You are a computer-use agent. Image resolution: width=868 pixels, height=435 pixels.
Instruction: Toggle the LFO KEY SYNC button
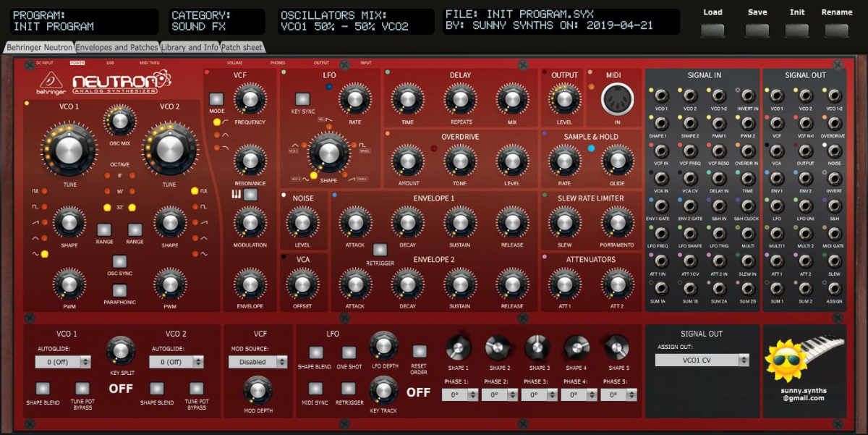[302, 99]
